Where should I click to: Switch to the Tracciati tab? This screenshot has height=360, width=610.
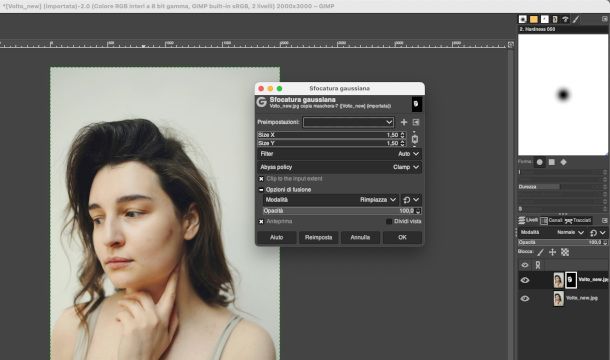pyautogui.click(x=578, y=220)
